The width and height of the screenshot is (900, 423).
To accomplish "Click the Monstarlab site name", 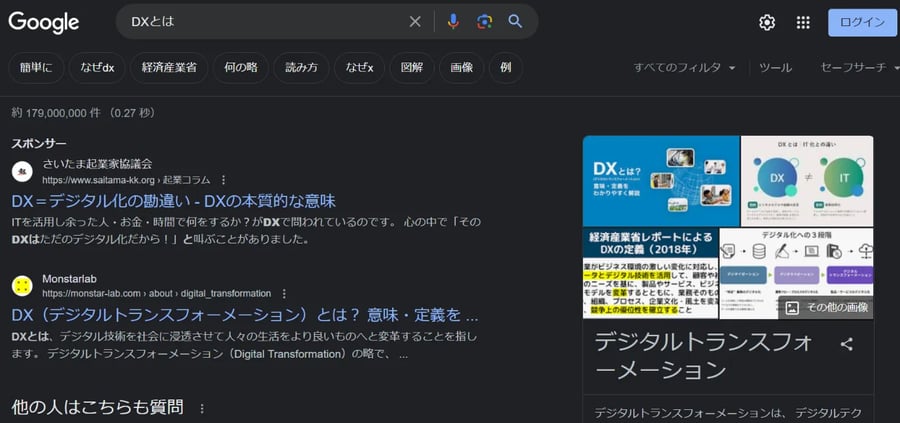I will 69,279.
